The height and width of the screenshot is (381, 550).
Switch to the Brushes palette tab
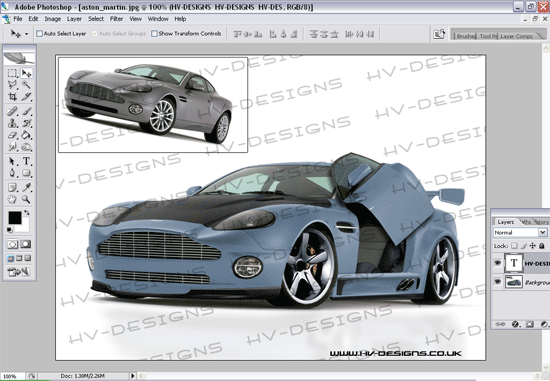pyautogui.click(x=465, y=36)
